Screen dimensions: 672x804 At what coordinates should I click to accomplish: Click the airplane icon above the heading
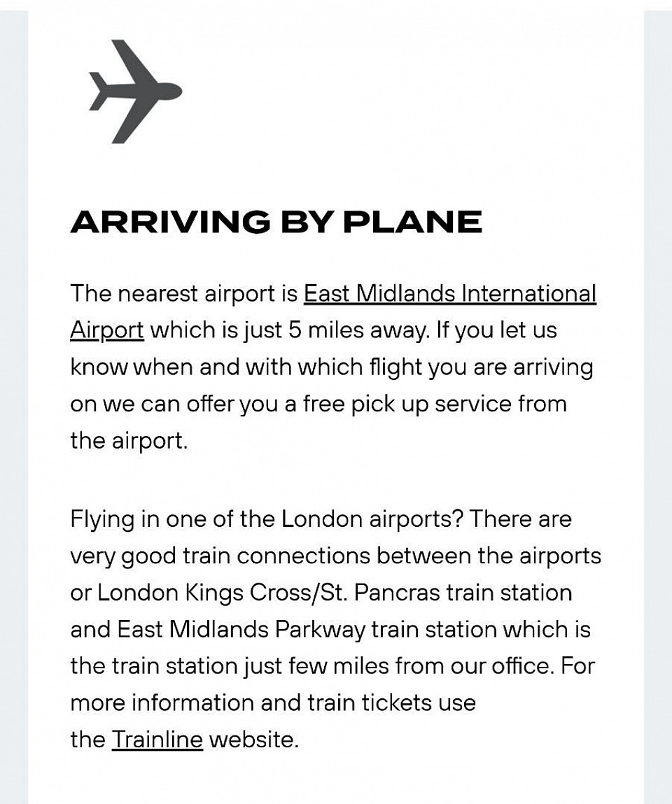click(x=136, y=92)
